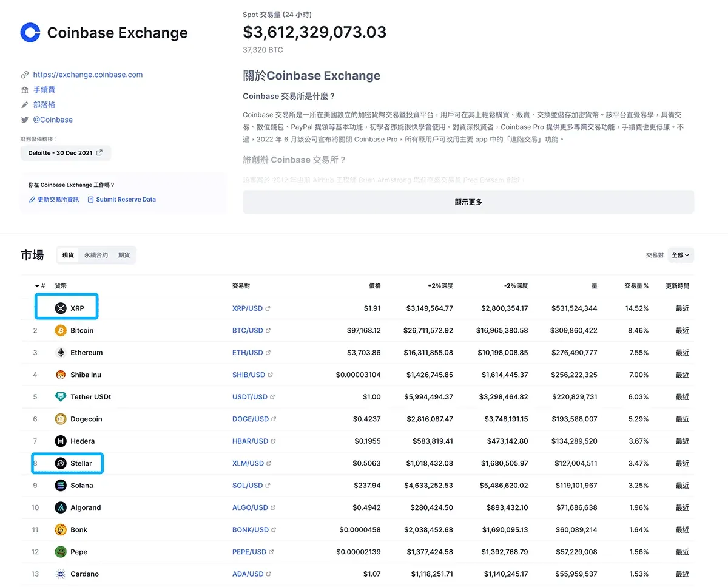Click the 14.52% volume share value
728x587 pixels.
pos(637,308)
